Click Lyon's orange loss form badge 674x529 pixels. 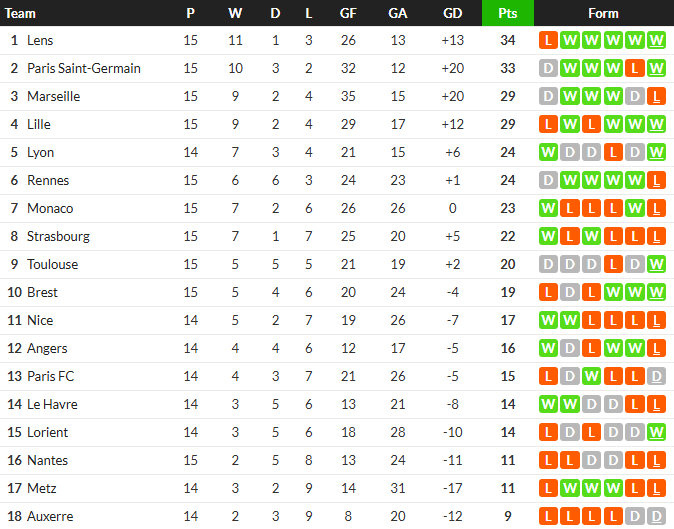click(x=613, y=152)
